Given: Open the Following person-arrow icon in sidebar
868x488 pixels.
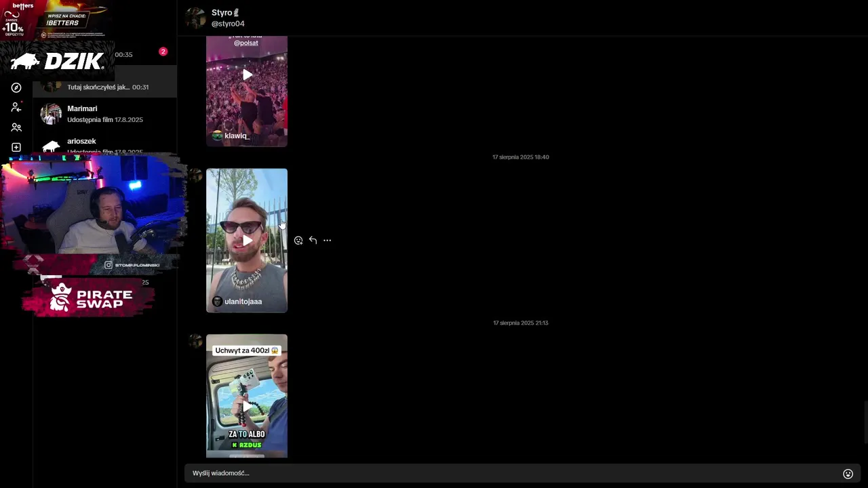Looking at the screenshot, I should 16,107.
